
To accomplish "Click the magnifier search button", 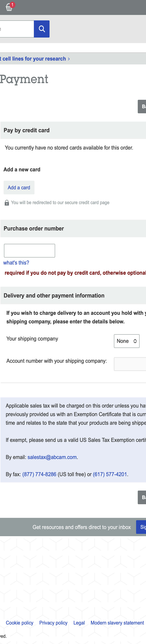I will point(42,29).
